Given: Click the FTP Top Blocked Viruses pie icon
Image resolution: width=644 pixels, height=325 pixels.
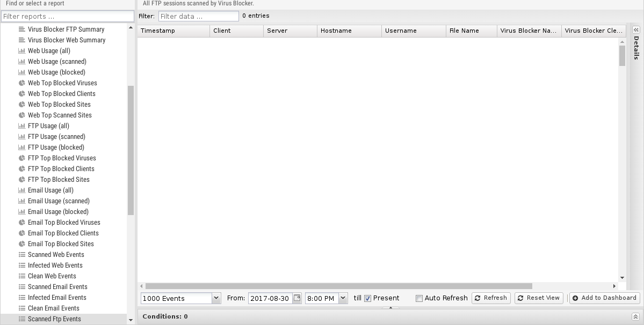Looking at the screenshot, I should coord(22,158).
